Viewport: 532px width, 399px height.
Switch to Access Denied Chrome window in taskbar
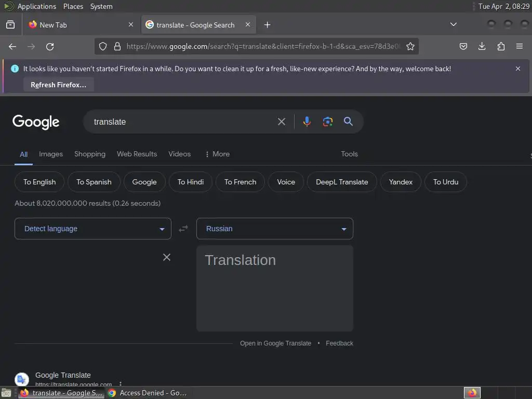(147, 393)
